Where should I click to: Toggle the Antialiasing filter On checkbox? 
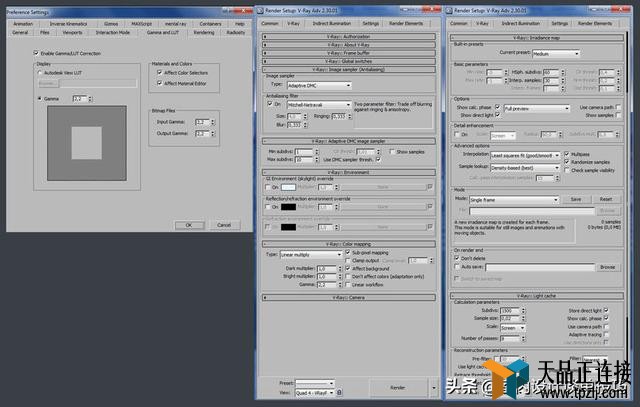(x=270, y=104)
